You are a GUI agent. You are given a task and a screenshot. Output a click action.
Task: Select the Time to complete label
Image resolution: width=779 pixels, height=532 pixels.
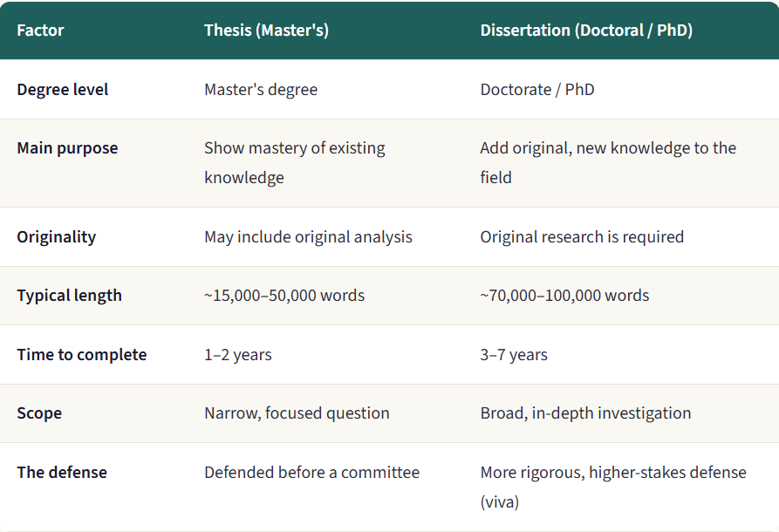[x=81, y=355]
